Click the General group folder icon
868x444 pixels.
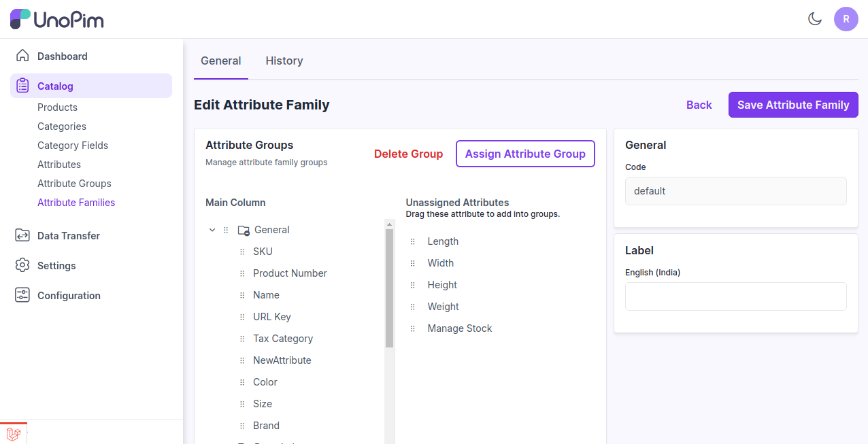[x=244, y=230]
